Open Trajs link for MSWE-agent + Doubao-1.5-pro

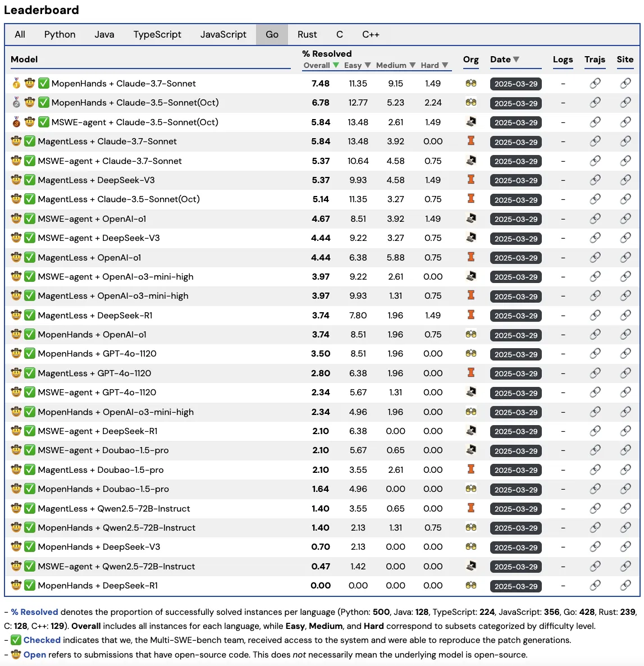click(595, 450)
